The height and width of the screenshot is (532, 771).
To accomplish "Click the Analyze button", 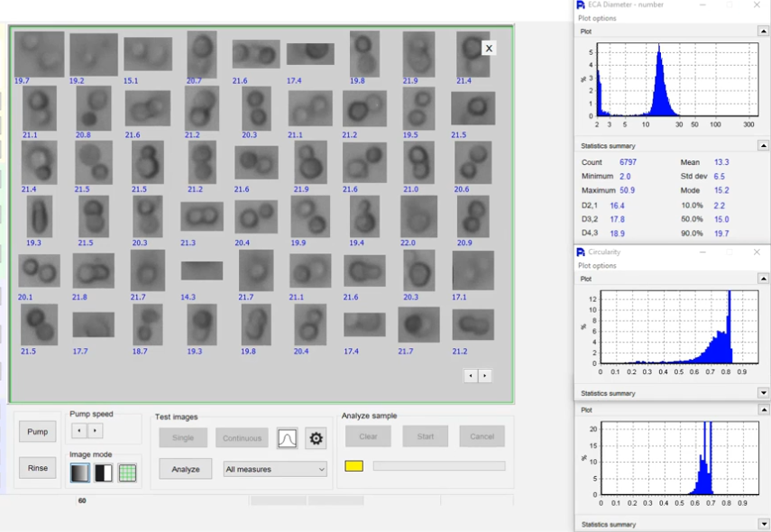I will pyautogui.click(x=186, y=469).
